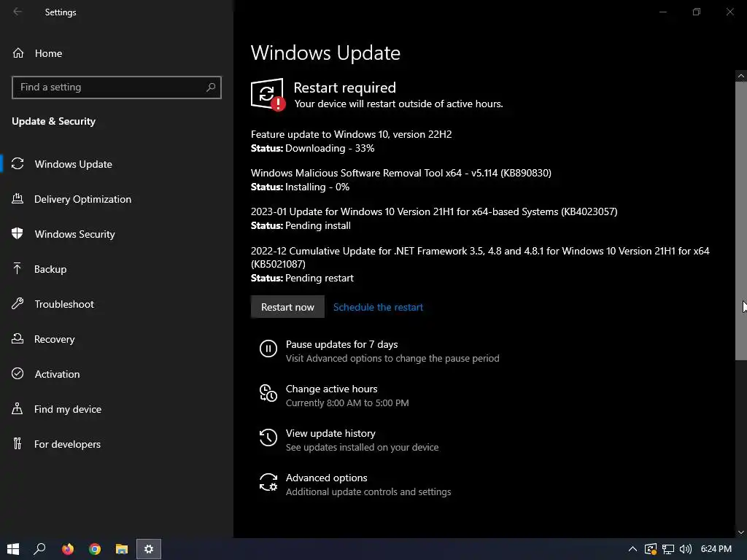Click the Restart now button
The height and width of the screenshot is (560, 747).
(x=287, y=307)
